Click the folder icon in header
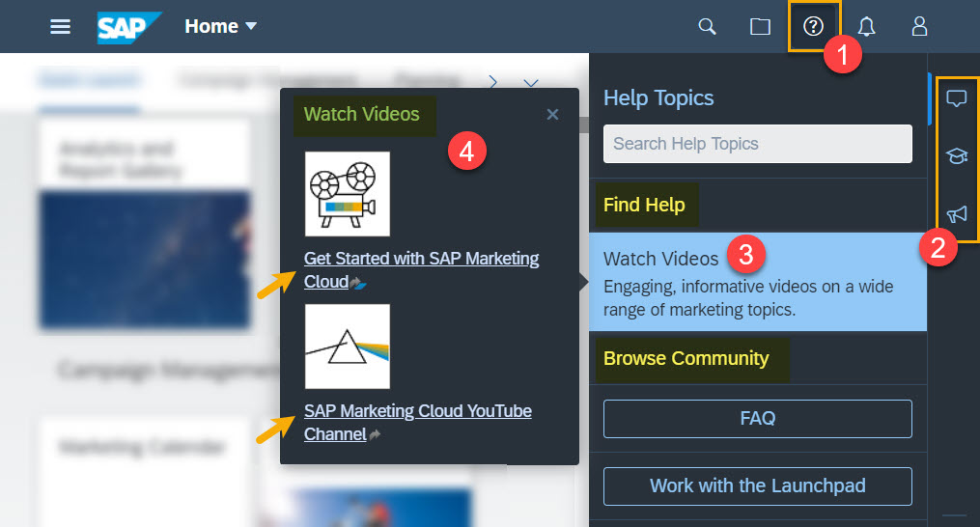Image resolution: width=980 pixels, height=527 pixels. [x=760, y=26]
